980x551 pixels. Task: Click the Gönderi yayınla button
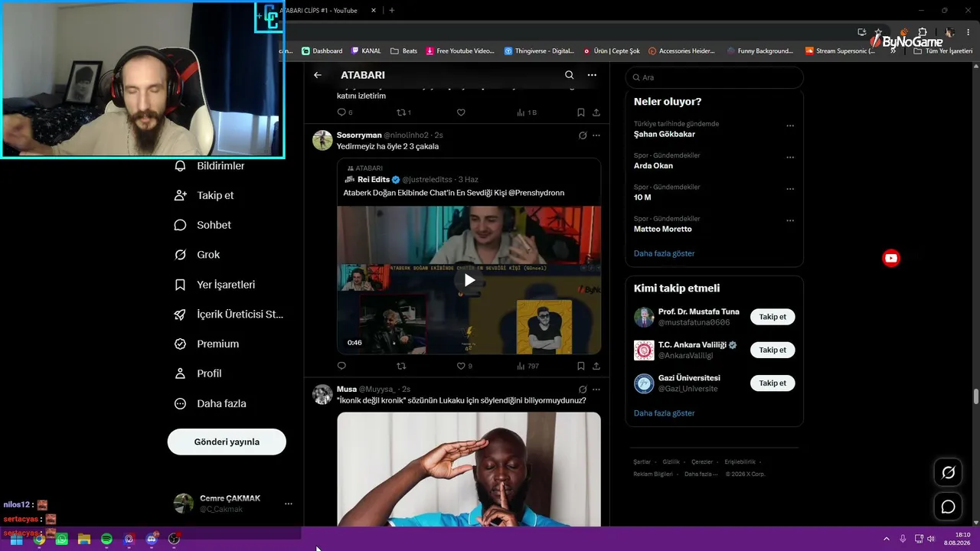click(227, 442)
